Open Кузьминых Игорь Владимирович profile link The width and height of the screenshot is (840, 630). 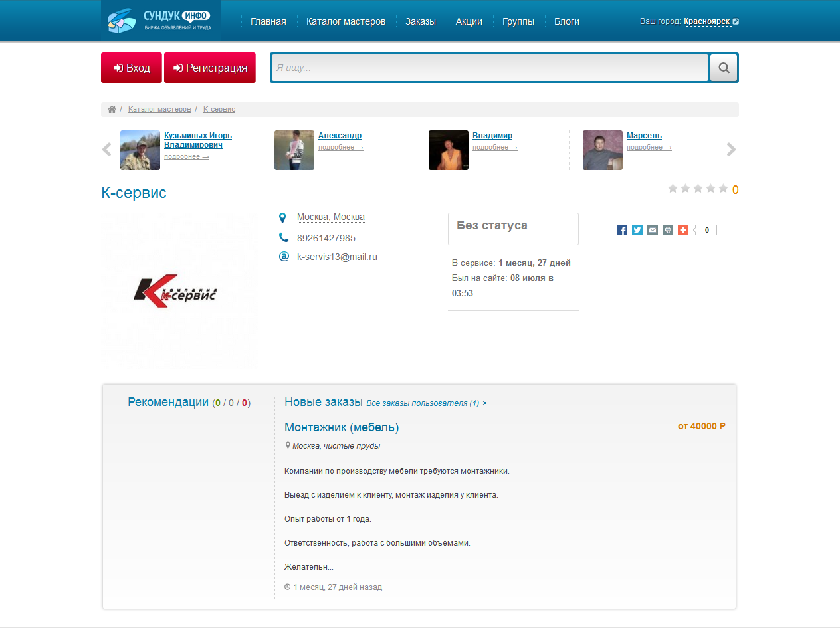(198, 140)
